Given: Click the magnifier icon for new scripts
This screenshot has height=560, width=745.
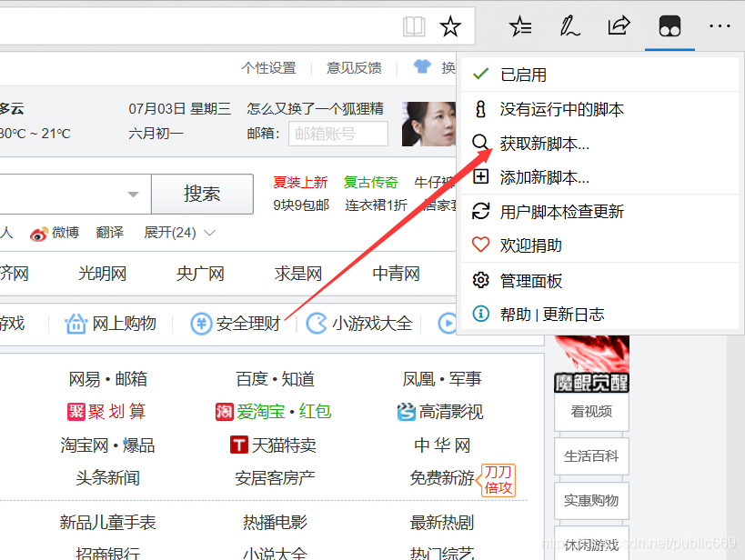Looking at the screenshot, I should [480, 142].
